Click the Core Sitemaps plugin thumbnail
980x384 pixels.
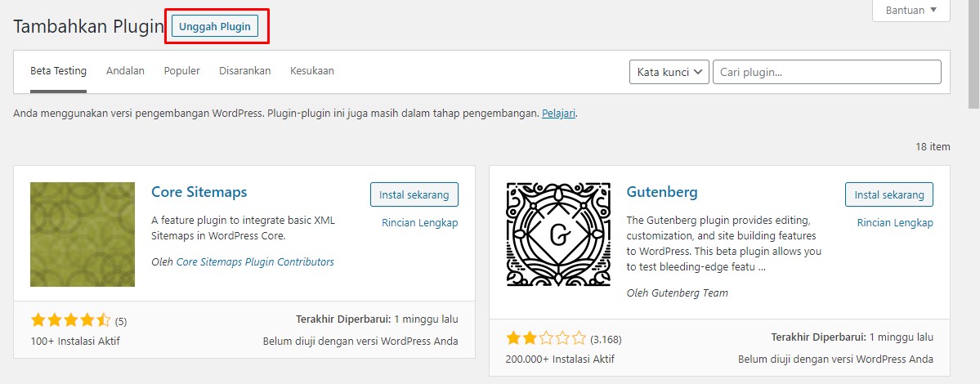point(83,234)
